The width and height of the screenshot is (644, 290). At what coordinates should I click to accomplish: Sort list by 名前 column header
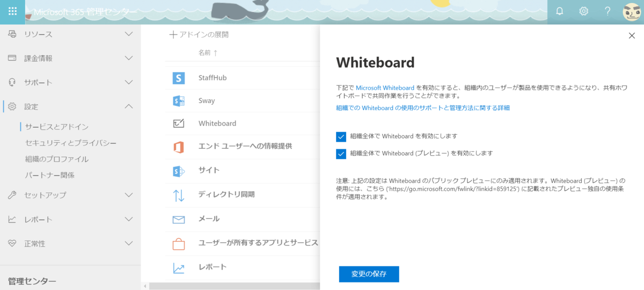coord(208,53)
